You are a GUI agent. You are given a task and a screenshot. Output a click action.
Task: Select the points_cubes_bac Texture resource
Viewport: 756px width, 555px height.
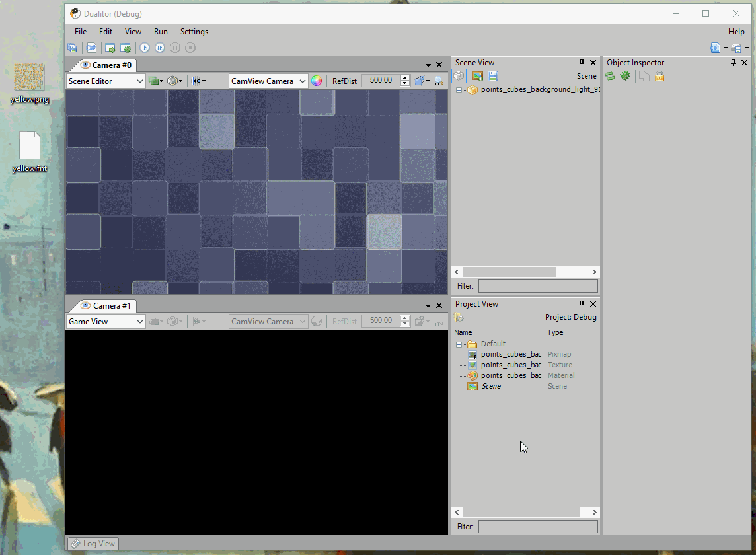coord(511,365)
